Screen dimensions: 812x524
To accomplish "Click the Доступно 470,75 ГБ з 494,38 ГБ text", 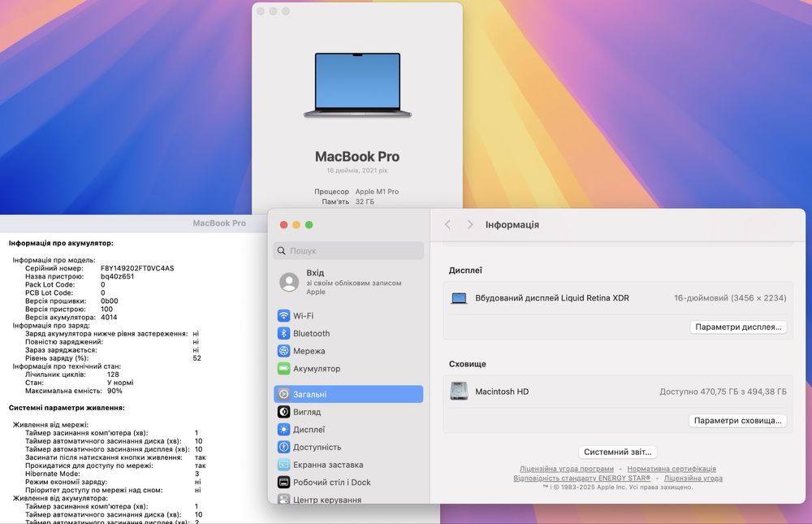I will pyautogui.click(x=723, y=392).
